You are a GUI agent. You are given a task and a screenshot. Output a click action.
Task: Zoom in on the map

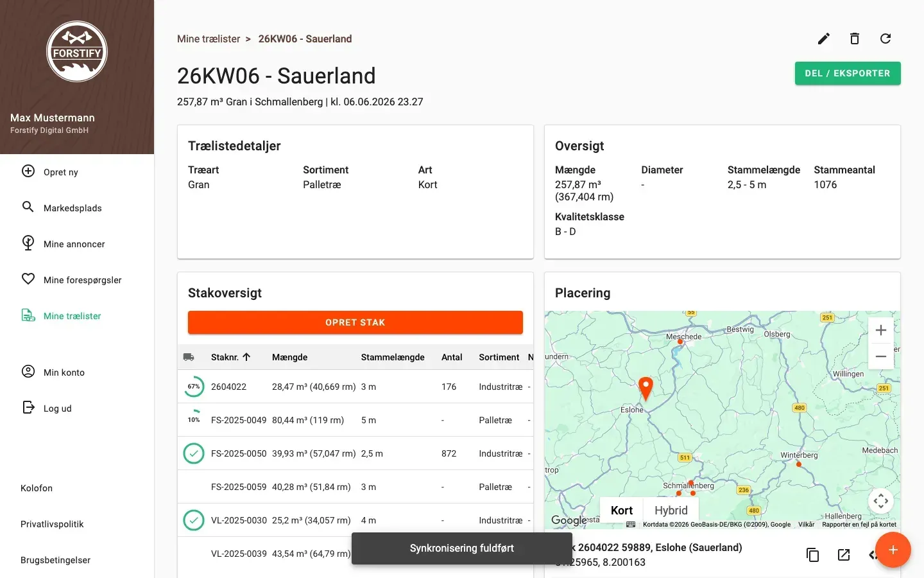coord(881,330)
